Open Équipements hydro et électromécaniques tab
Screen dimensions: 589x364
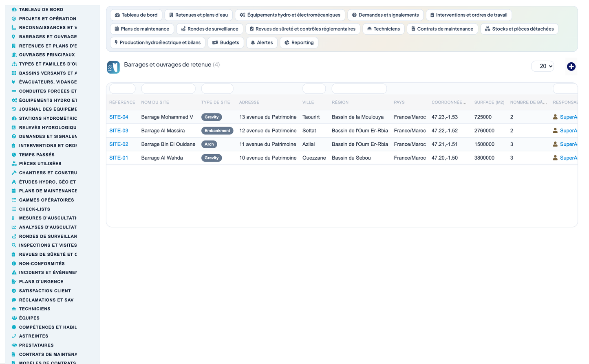pyautogui.click(x=290, y=15)
